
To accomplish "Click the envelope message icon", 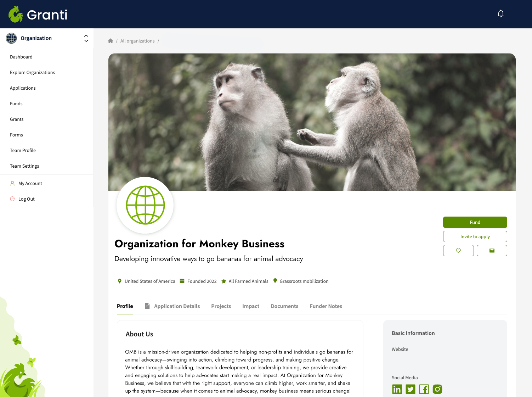I will point(492,250).
